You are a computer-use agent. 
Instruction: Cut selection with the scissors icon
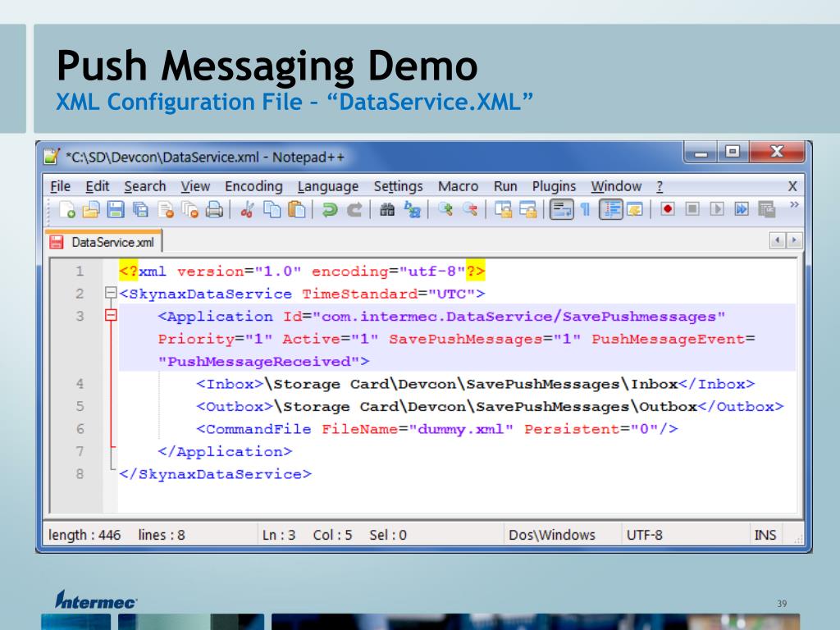[x=247, y=209]
